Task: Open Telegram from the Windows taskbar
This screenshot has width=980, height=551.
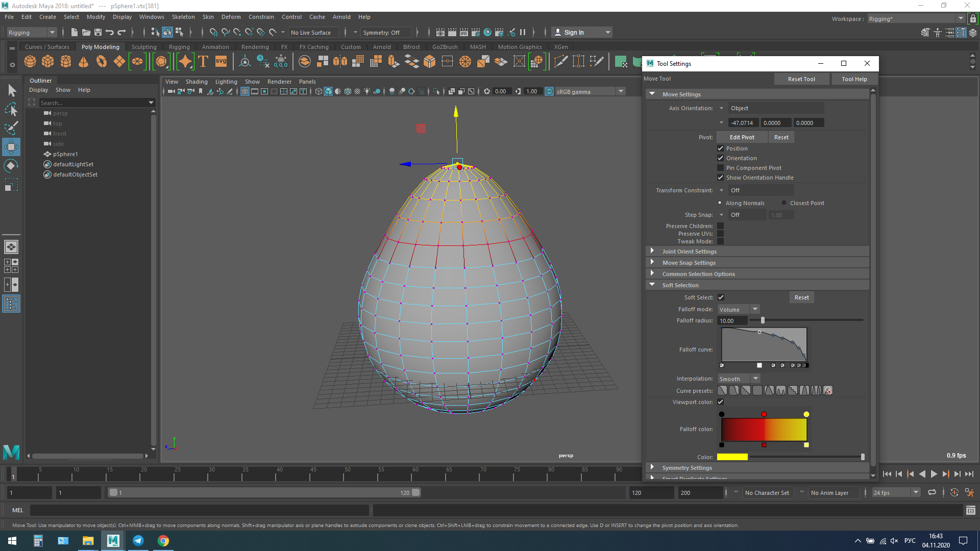Action: [138, 541]
